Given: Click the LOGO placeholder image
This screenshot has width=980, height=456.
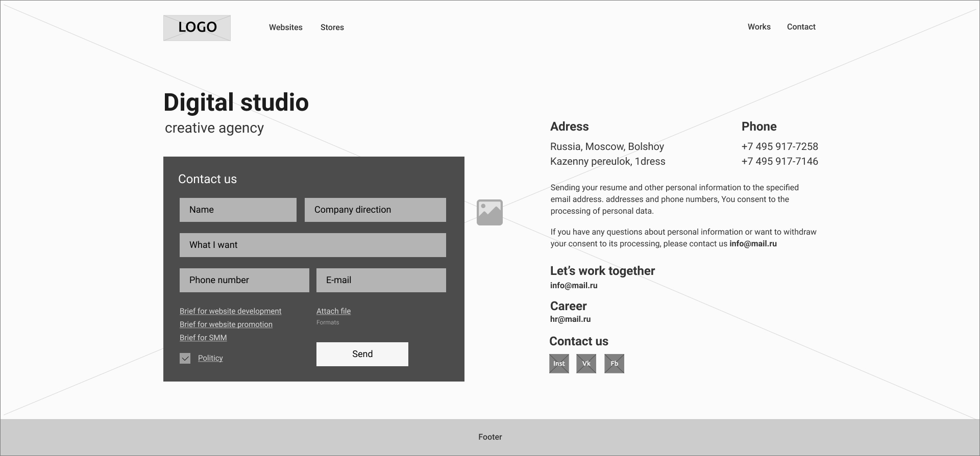Looking at the screenshot, I should coord(197,28).
